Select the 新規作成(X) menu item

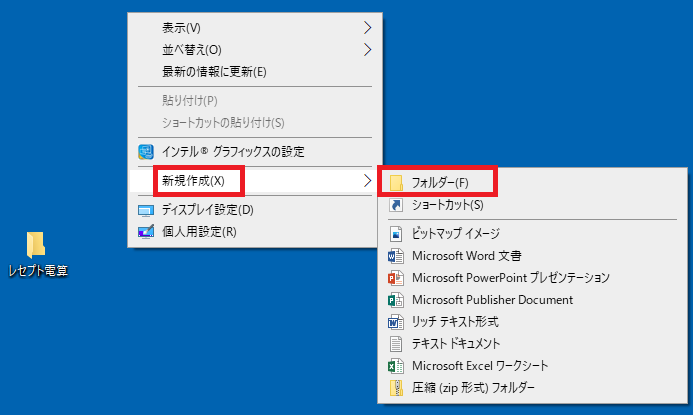tap(255, 181)
